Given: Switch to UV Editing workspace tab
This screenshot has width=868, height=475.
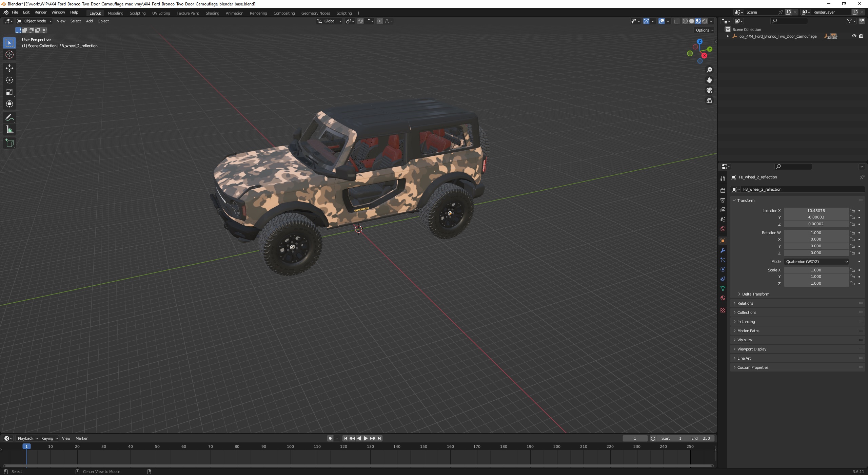Looking at the screenshot, I should [x=161, y=13].
